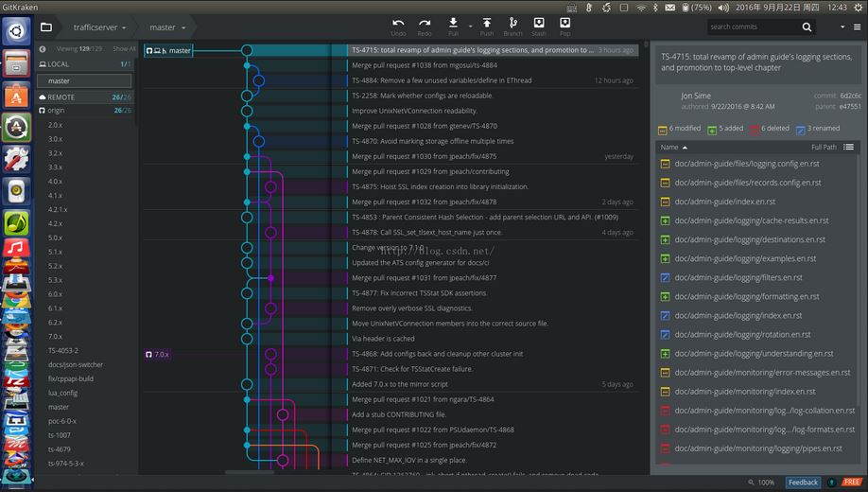The width and height of the screenshot is (868, 492).
Task: Select remote branch 4.2.1.x
Action: [58, 209]
